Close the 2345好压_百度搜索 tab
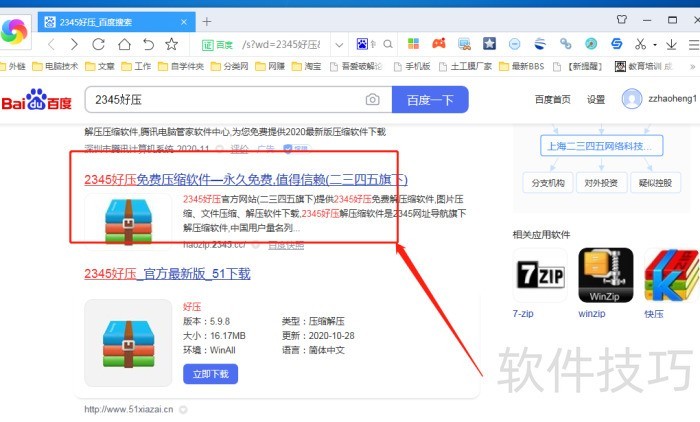Screen dimensions: 700x422 click(184, 22)
